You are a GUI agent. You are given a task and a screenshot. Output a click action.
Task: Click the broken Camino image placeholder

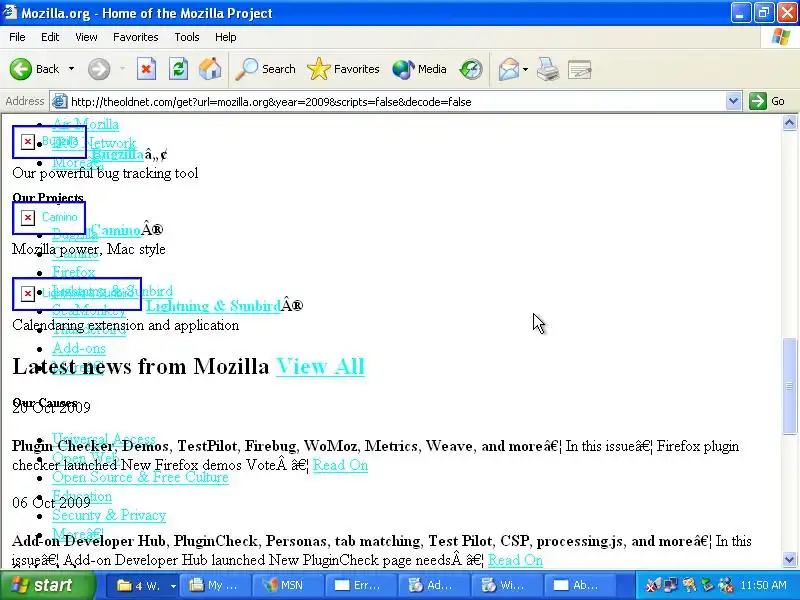pyautogui.click(x=49, y=218)
